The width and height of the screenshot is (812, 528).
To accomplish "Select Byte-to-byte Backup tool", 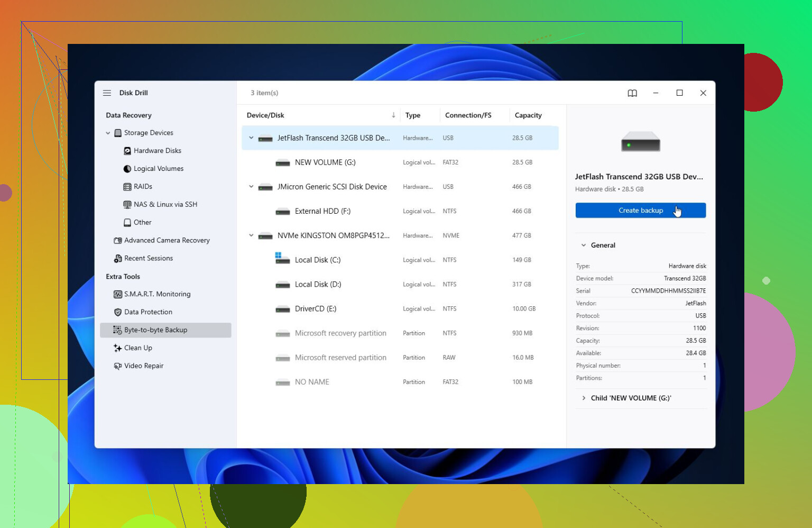I will pos(165,330).
